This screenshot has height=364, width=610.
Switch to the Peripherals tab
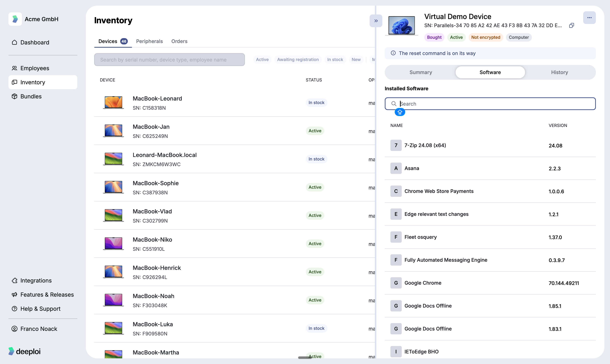[149, 41]
